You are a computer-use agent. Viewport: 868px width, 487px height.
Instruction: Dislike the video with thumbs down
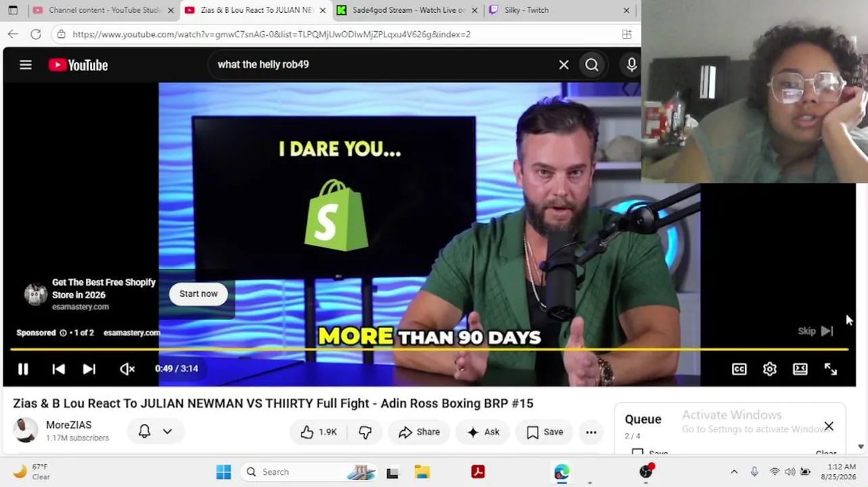point(365,432)
